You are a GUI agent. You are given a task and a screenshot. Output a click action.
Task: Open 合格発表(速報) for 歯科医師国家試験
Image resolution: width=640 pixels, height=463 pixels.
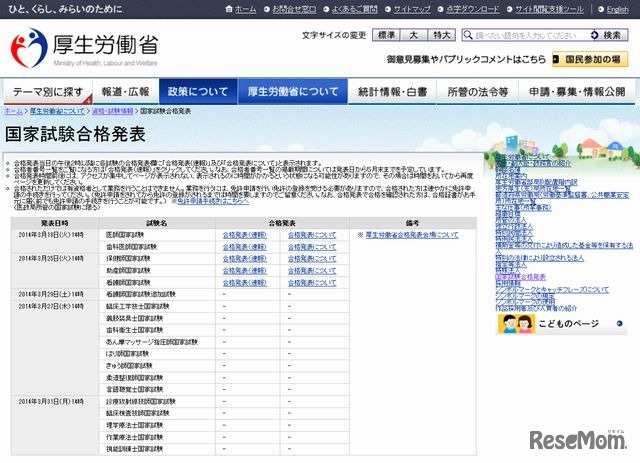pyautogui.click(x=244, y=247)
